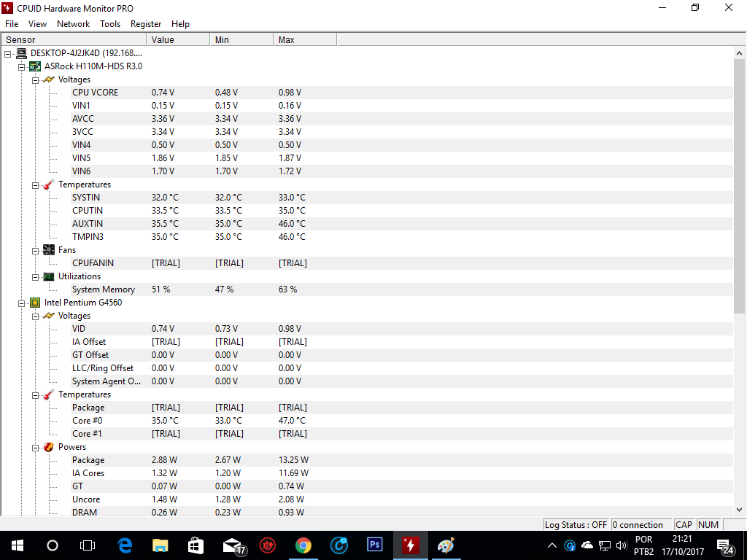Open the File menu
This screenshot has height=560, width=747.
point(12,24)
